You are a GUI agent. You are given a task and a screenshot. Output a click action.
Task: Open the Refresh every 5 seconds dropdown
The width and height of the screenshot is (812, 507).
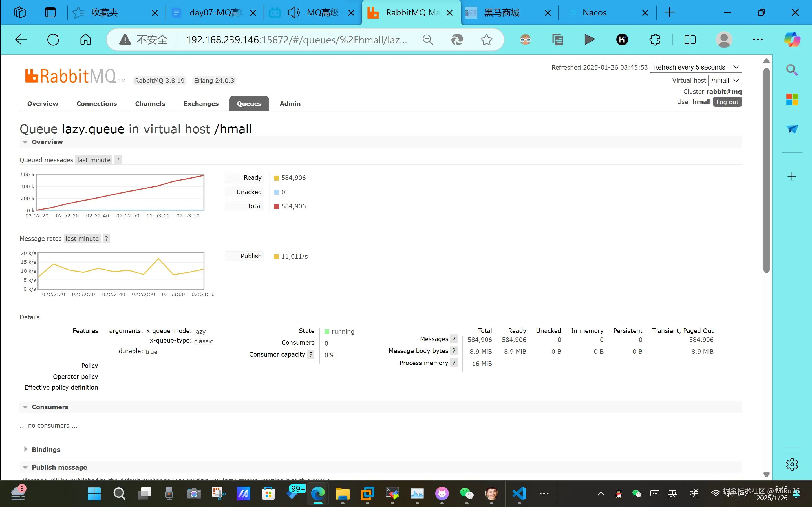click(696, 67)
